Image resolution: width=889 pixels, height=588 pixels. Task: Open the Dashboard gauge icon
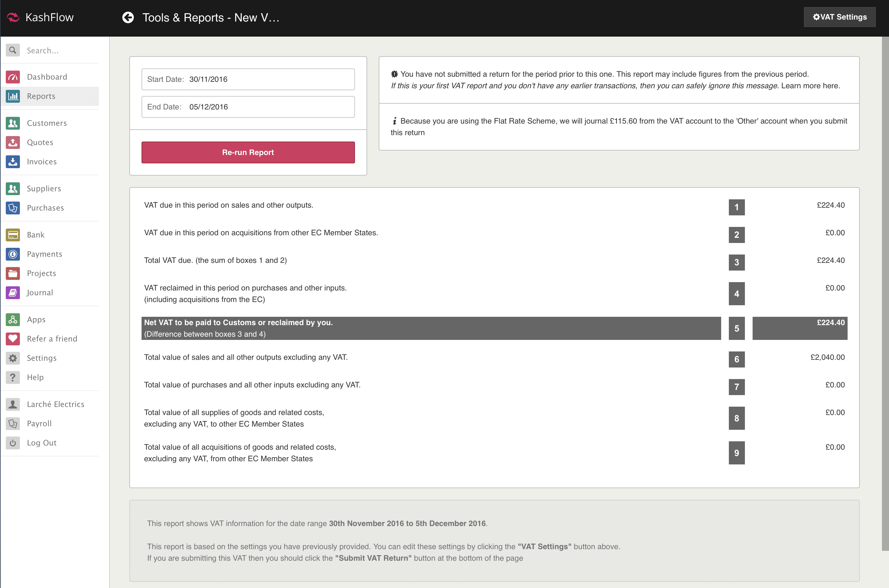13,77
